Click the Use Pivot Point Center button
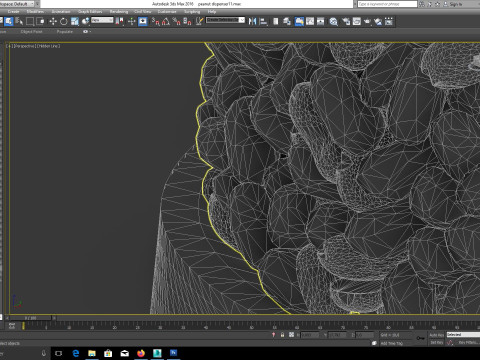The height and width of the screenshot is (360, 480). tap(119, 22)
